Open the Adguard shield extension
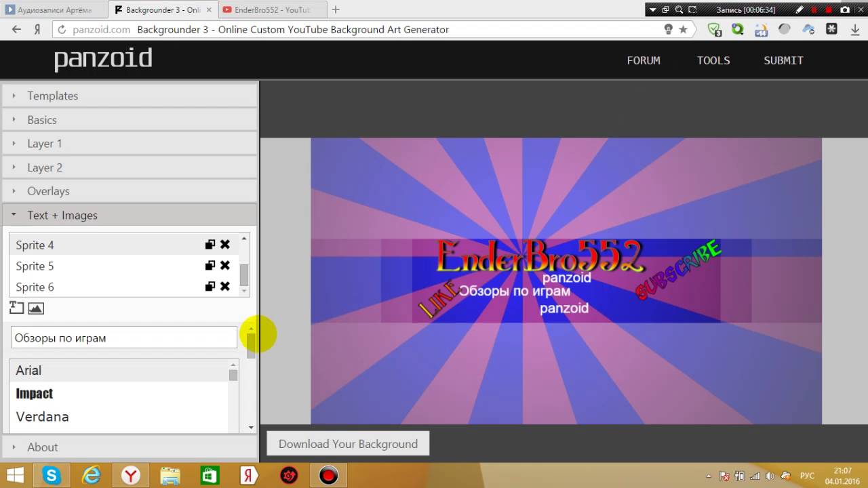Viewport: 868px width, 488px height. point(714,29)
